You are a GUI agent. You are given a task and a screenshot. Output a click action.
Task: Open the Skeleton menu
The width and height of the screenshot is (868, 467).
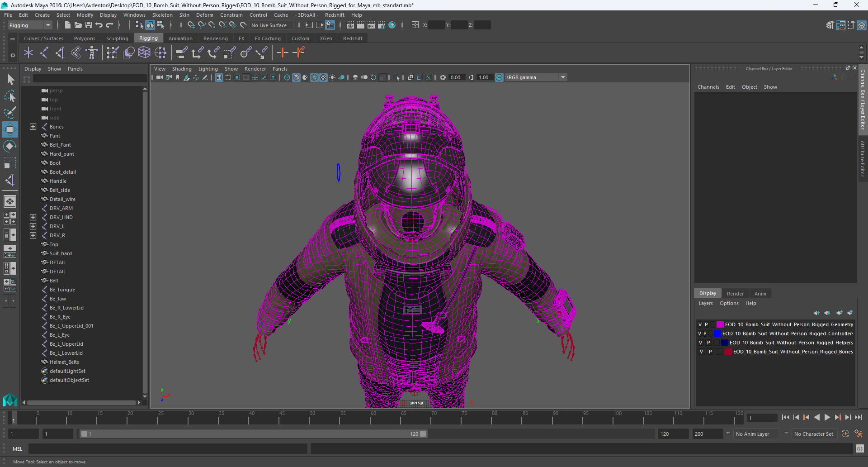point(162,15)
